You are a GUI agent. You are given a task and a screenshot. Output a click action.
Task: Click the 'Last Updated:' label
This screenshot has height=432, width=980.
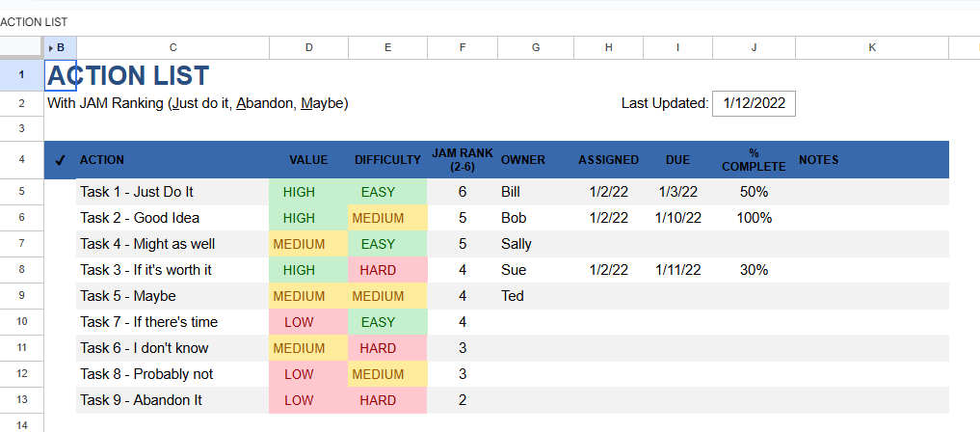point(665,104)
